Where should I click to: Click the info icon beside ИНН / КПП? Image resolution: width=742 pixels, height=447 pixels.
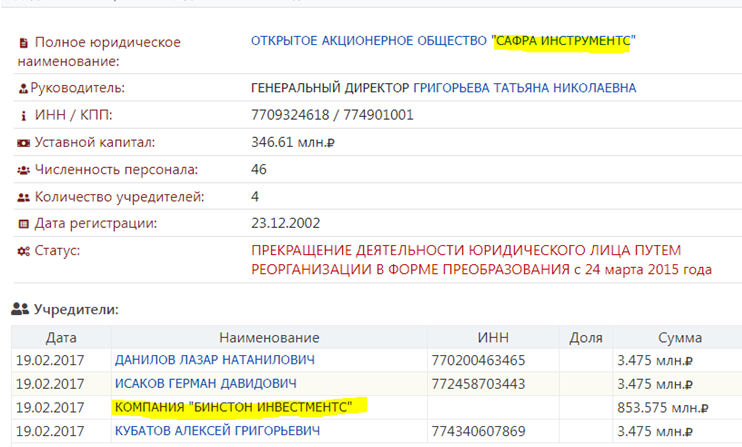click(x=23, y=115)
